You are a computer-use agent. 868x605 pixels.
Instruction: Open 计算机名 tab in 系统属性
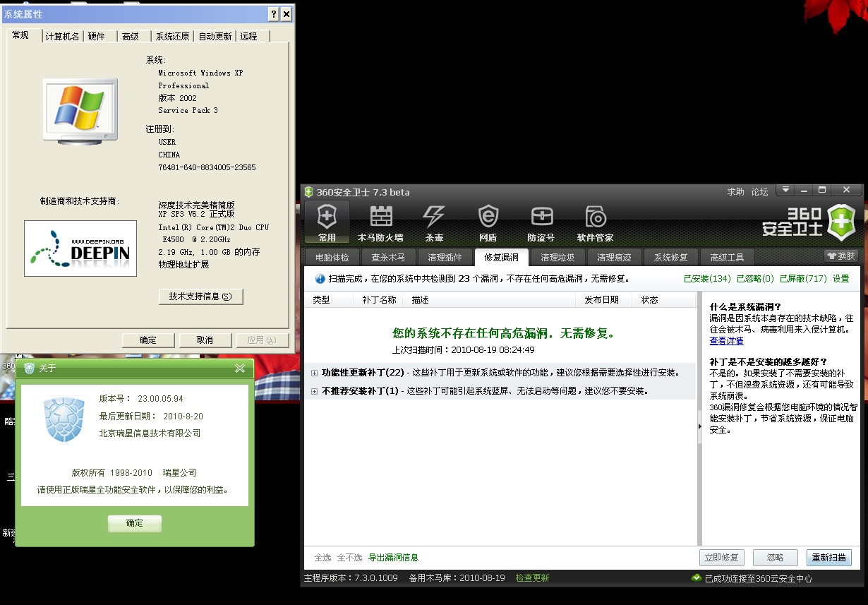pos(62,36)
